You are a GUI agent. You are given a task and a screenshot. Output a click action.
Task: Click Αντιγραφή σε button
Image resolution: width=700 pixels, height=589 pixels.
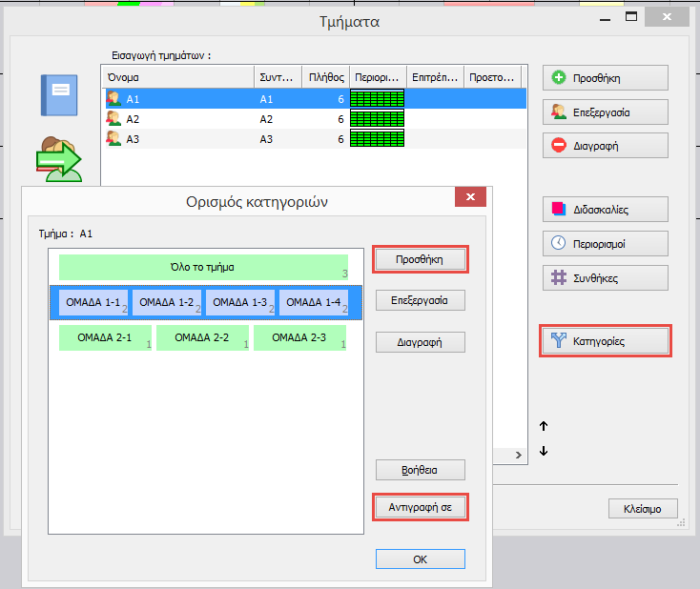[x=420, y=507]
